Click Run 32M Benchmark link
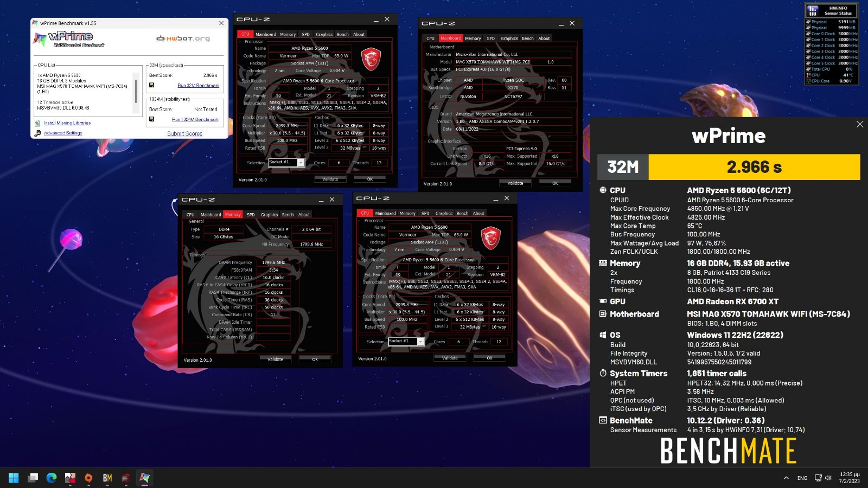868x488 pixels. click(x=199, y=86)
